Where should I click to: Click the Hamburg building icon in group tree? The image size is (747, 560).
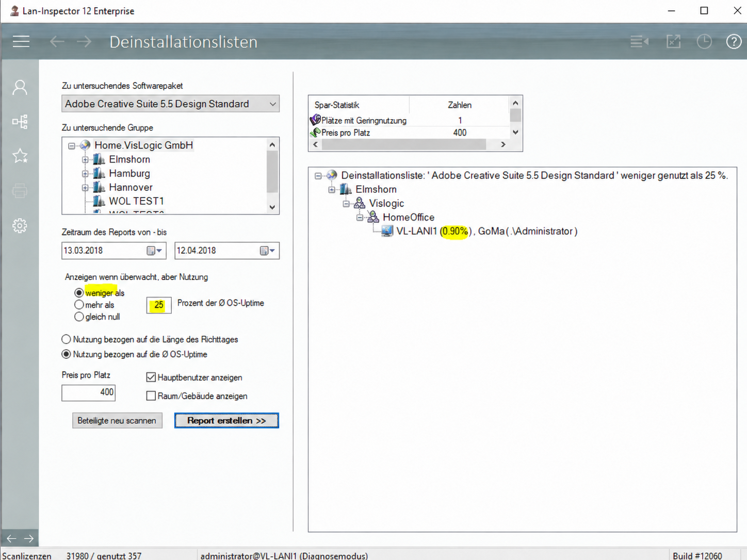point(99,173)
